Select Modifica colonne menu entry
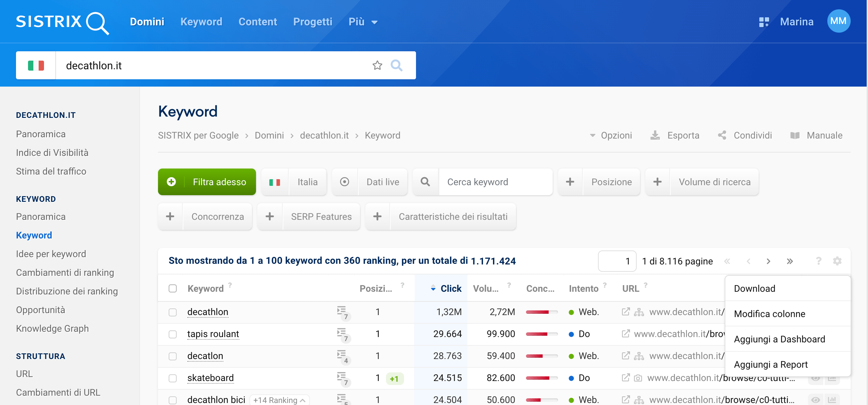 coord(788,314)
